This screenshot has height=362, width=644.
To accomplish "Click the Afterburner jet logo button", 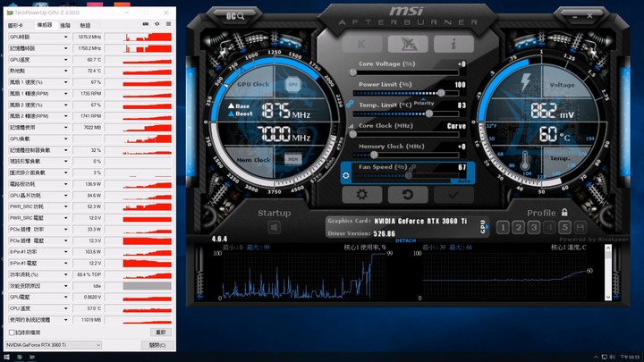I will tap(408, 44).
